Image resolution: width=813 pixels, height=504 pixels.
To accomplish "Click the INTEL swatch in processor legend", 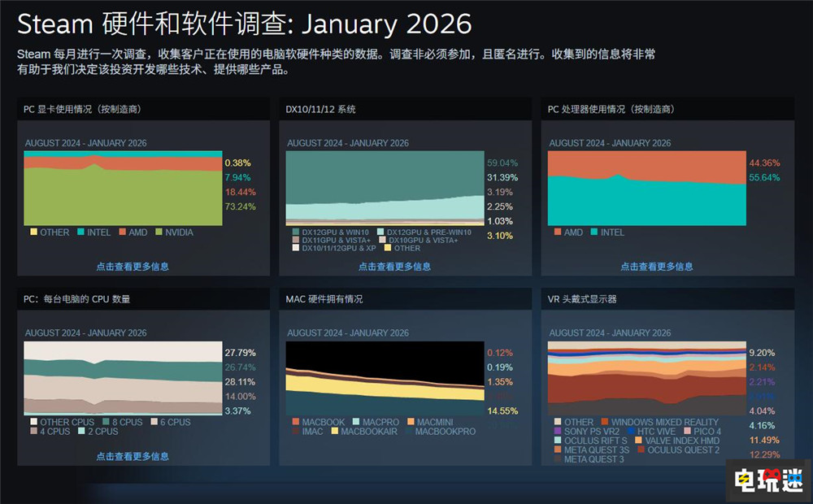I will (594, 232).
